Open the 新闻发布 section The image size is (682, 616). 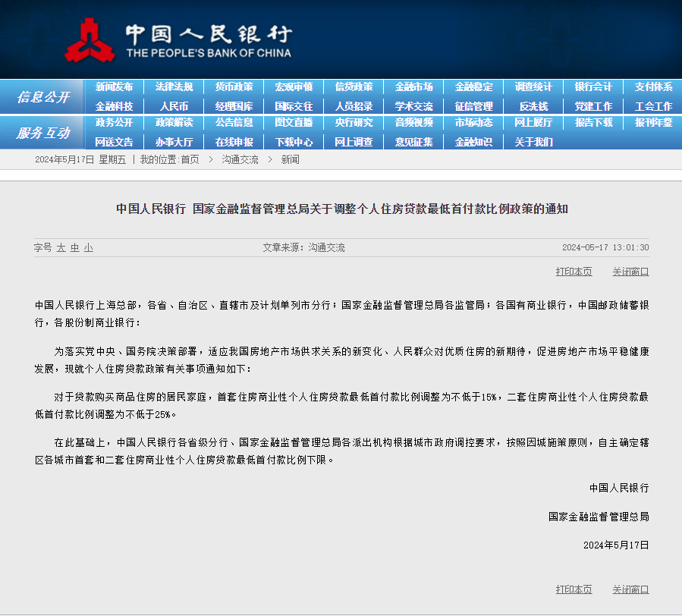click(115, 87)
